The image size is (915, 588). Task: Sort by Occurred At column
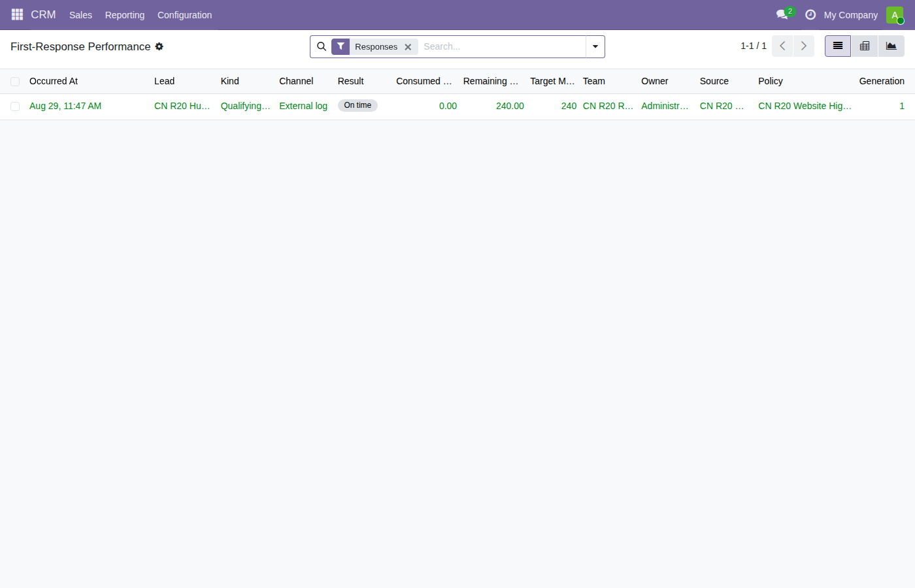54,81
